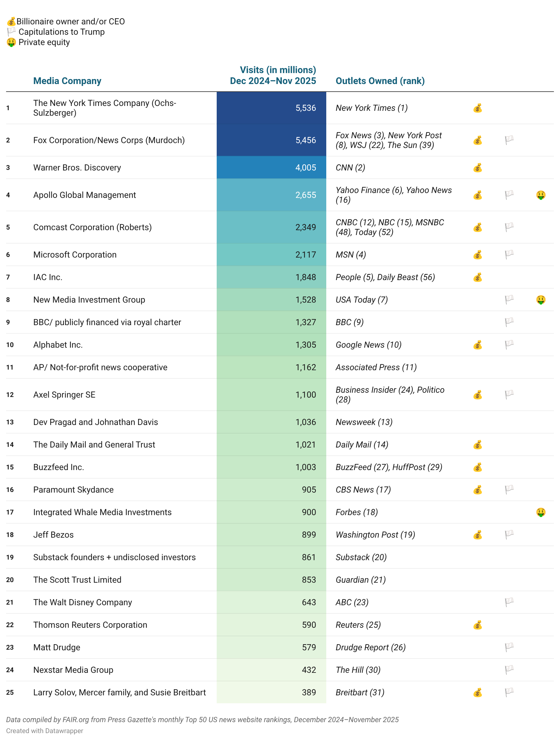This screenshot has height=741, width=560.
Task: Click the money bag icon for Reuters
Action: (x=477, y=625)
